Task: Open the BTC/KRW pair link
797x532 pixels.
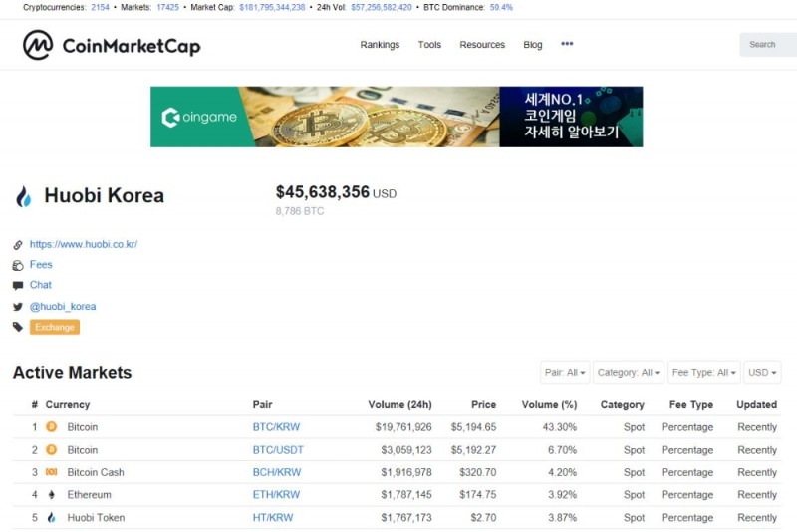Action: click(x=276, y=427)
